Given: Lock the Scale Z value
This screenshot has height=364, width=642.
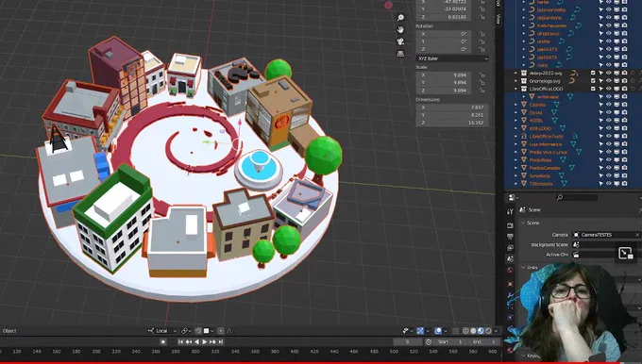Looking at the screenshot, I should [481, 91].
